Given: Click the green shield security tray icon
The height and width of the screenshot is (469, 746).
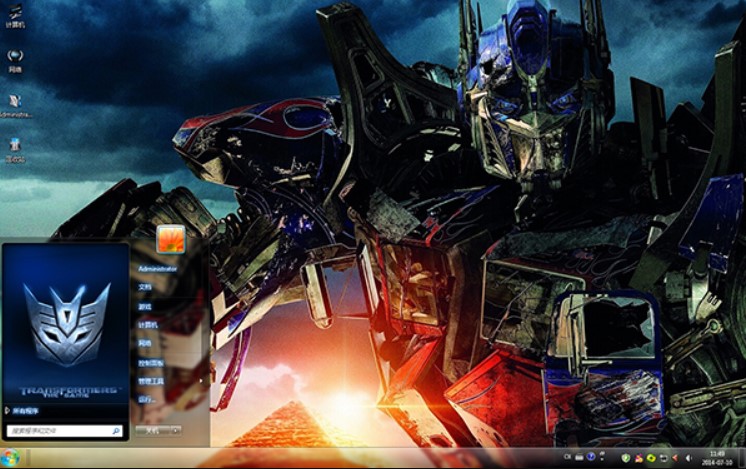Looking at the screenshot, I should [626, 458].
